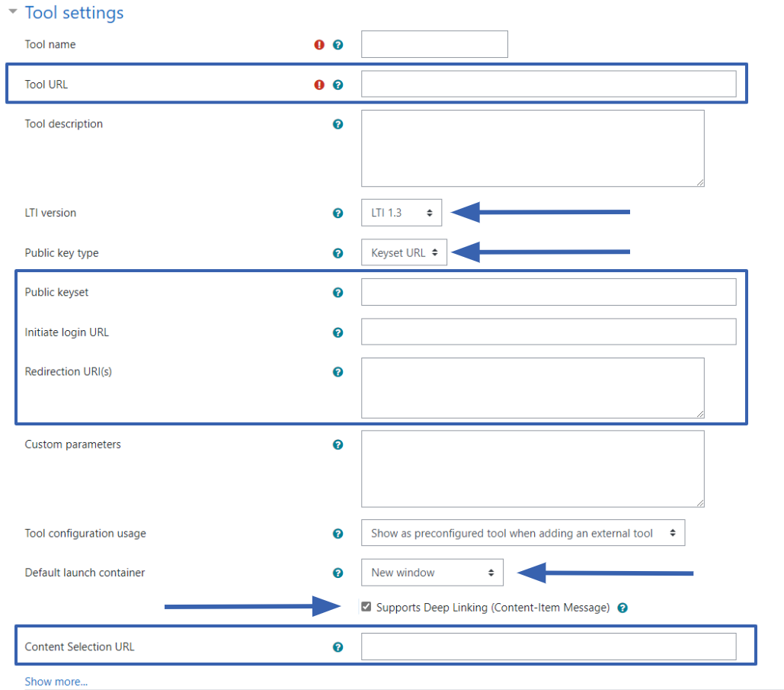Click the Show more... link
Image resolution: width=784 pixels, height=690 pixels.
[x=56, y=682]
